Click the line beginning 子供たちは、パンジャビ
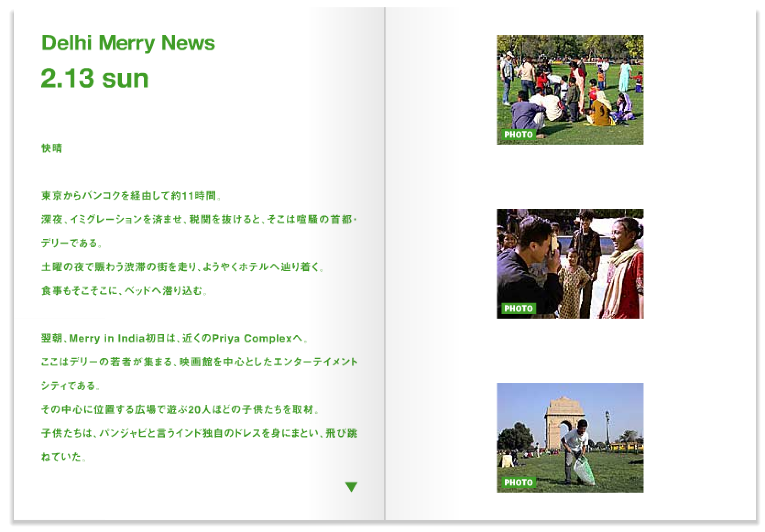 (x=199, y=433)
